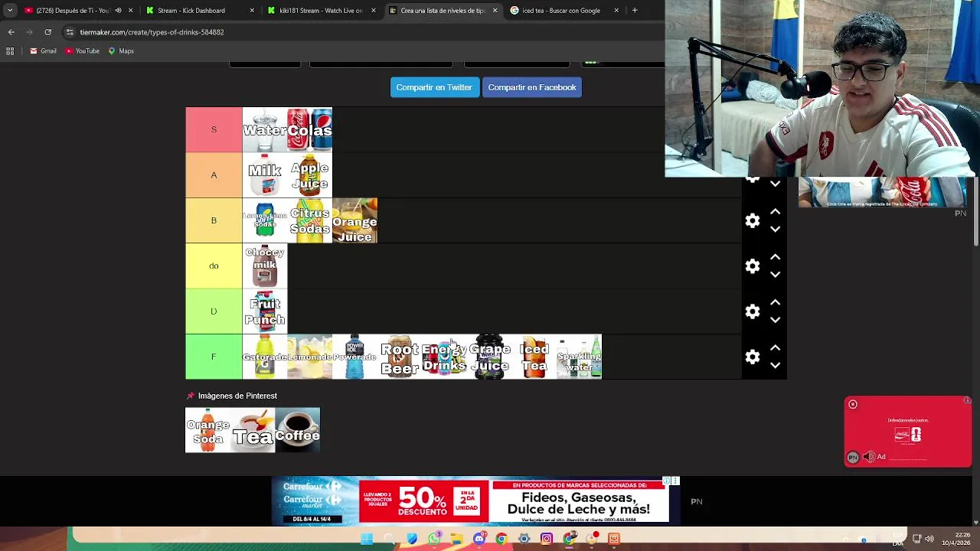The image size is (980, 551).
Task: Open settings gear for tier F row
Action: (753, 357)
